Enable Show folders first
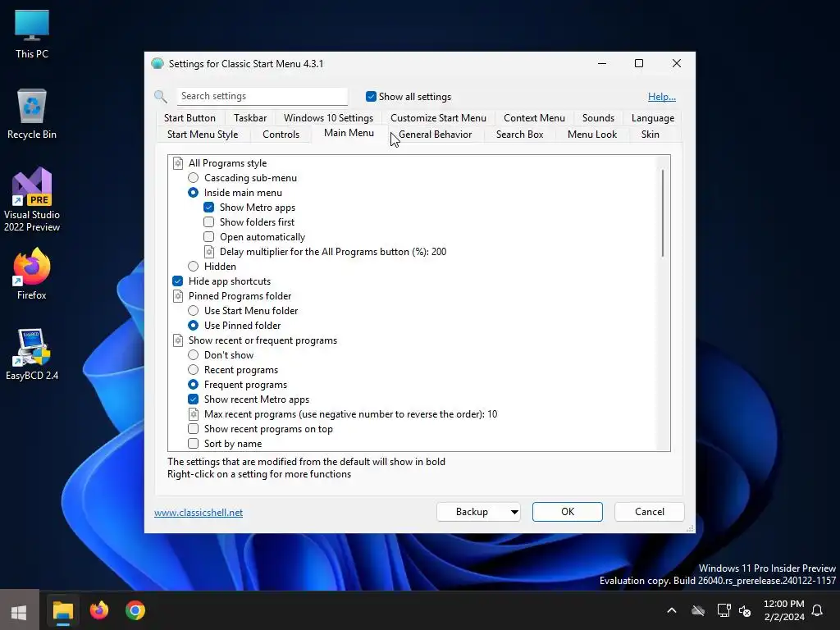This screenshot has height=630, width=840. pos(209,222)
